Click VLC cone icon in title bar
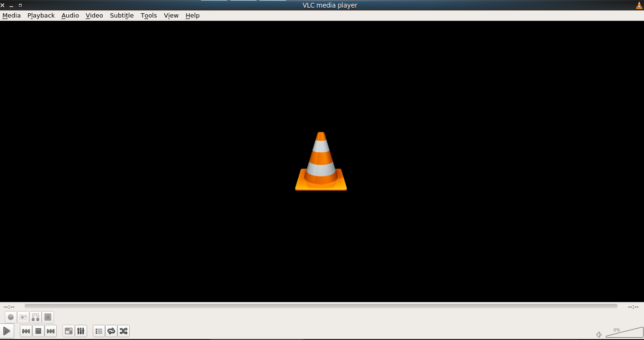Viewport: 644px width, 340px height. [639, 5]
